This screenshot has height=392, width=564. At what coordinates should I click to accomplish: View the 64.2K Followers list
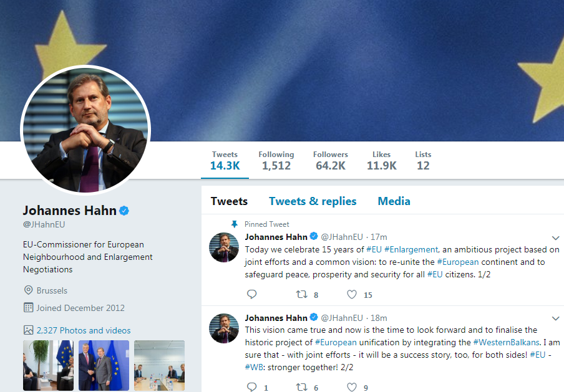[330, 160]
